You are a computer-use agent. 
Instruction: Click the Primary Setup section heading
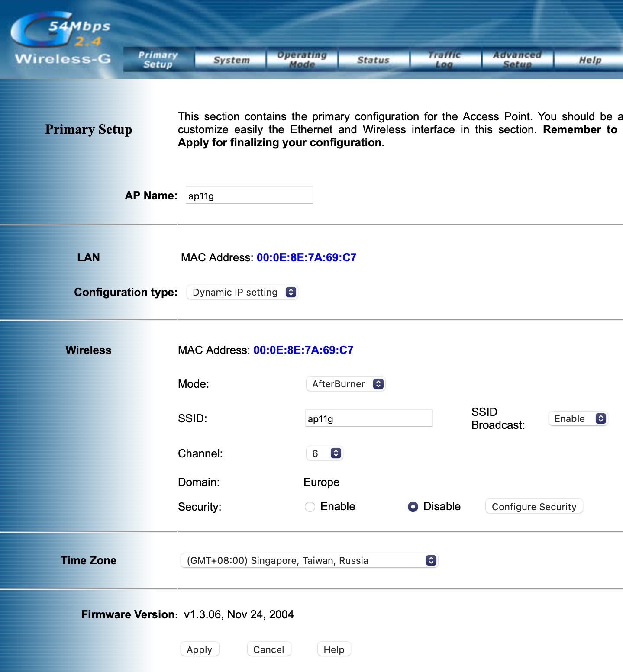[89, 129]
